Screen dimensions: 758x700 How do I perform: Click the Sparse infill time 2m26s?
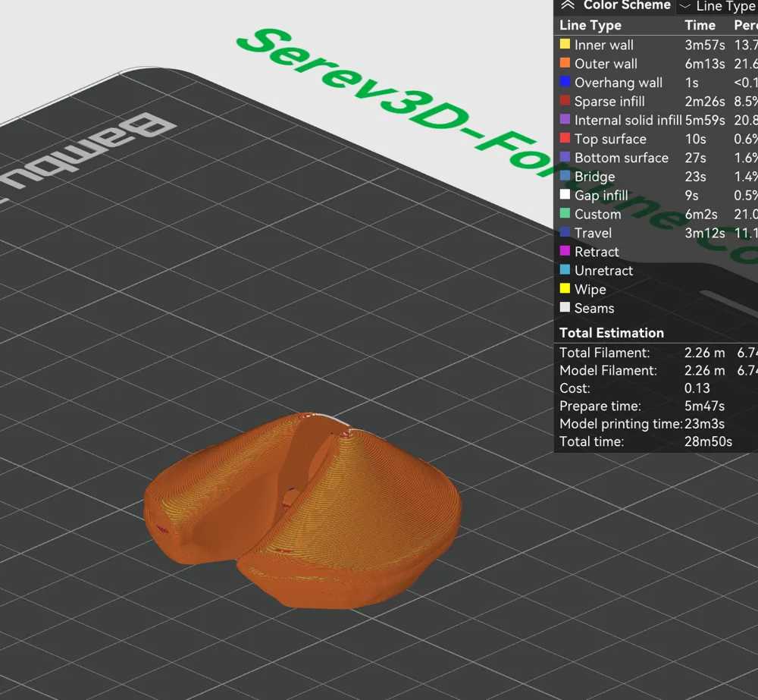point(704,102)
